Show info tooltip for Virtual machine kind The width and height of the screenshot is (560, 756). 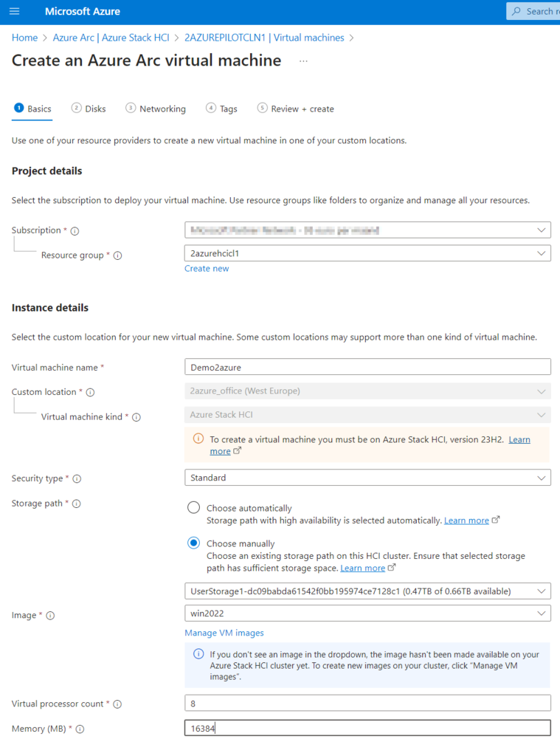click(136, 417)
